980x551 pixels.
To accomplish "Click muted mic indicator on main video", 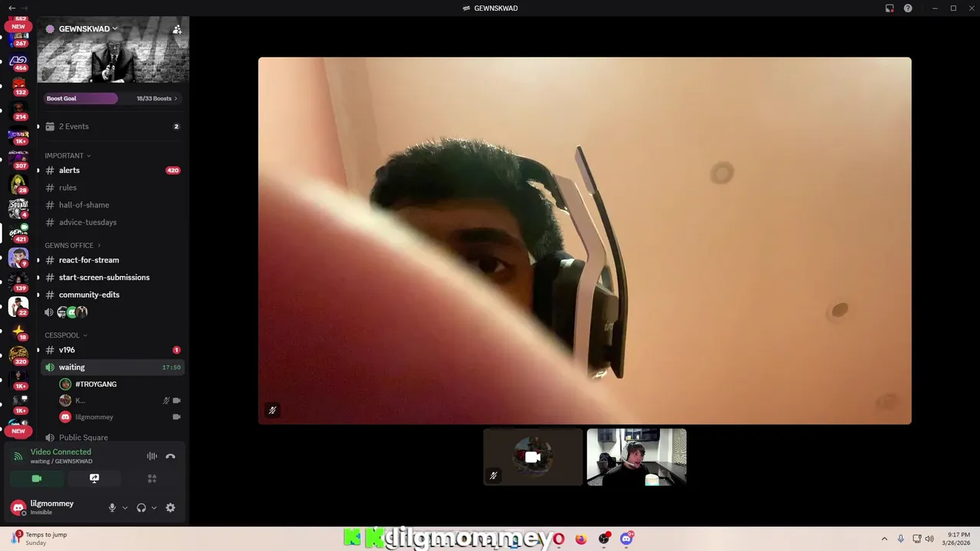I will [x=272, y=410].
